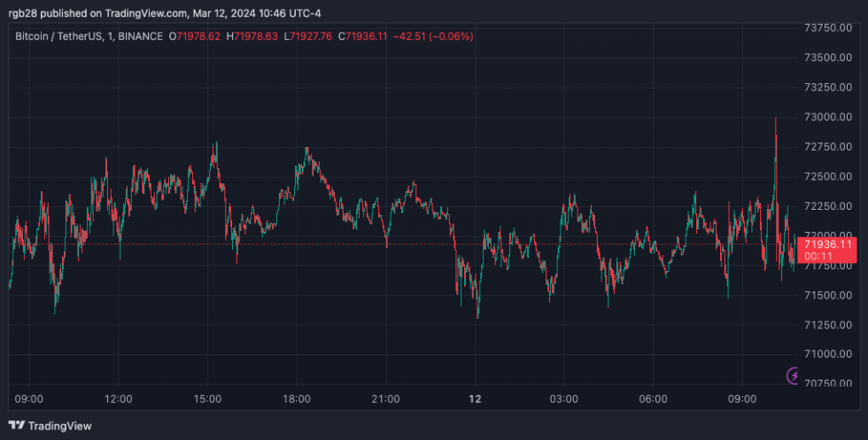
Task: Click the 72500.00 price axis label
Action: 828,176
